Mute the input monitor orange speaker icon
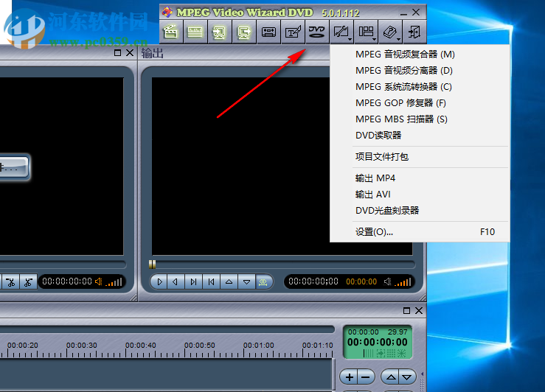 click(99, 281)
